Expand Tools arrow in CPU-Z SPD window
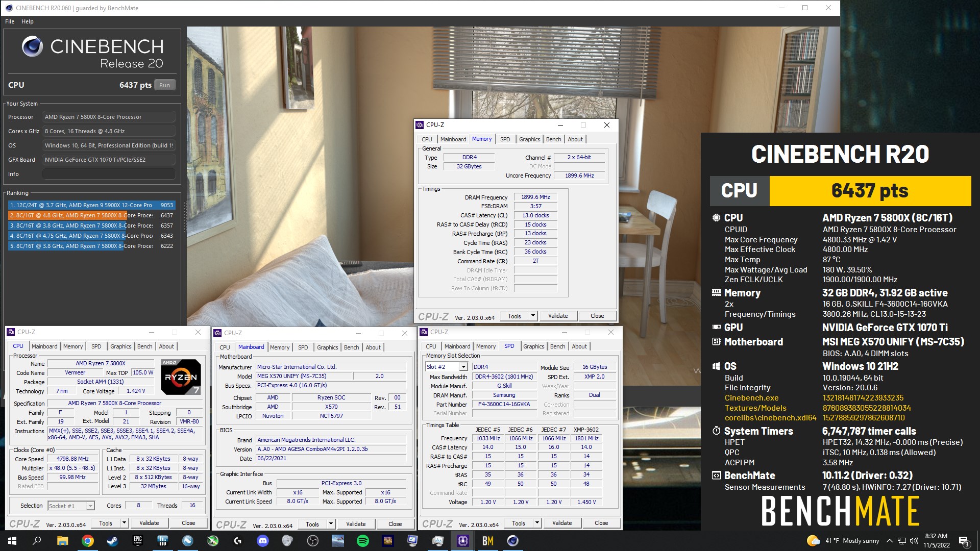The height and width of the screenshot is (551, 980). click(x=537, y=523)
